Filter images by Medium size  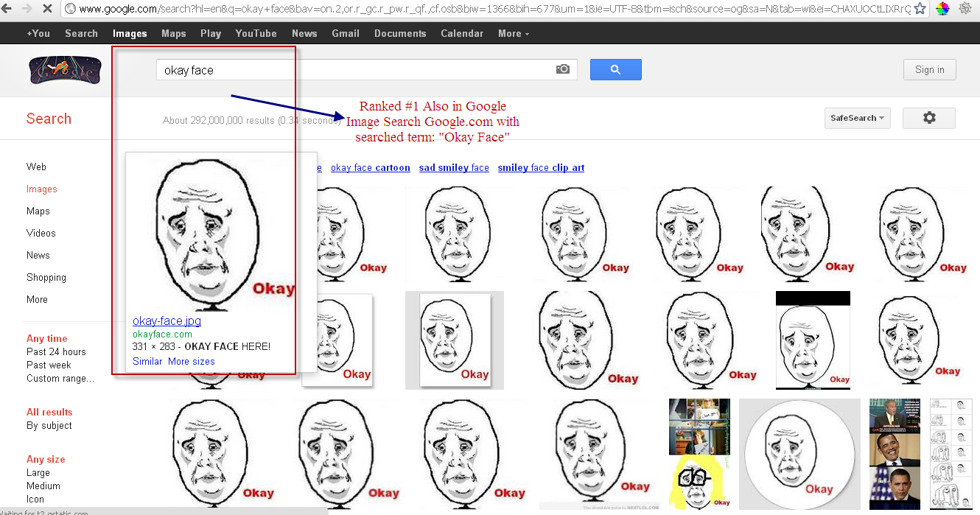click(43, 486)
